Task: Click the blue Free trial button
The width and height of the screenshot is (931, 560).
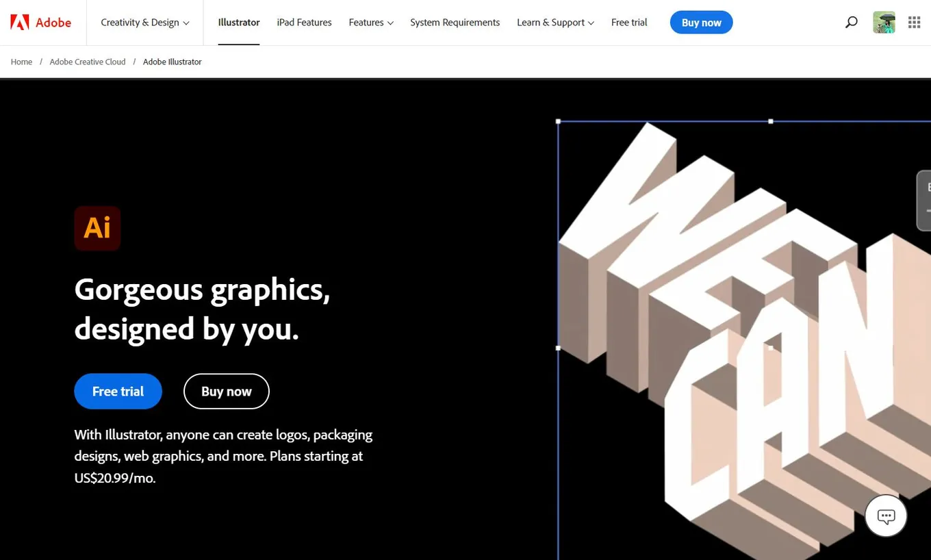Action: [x=118, y=391]
